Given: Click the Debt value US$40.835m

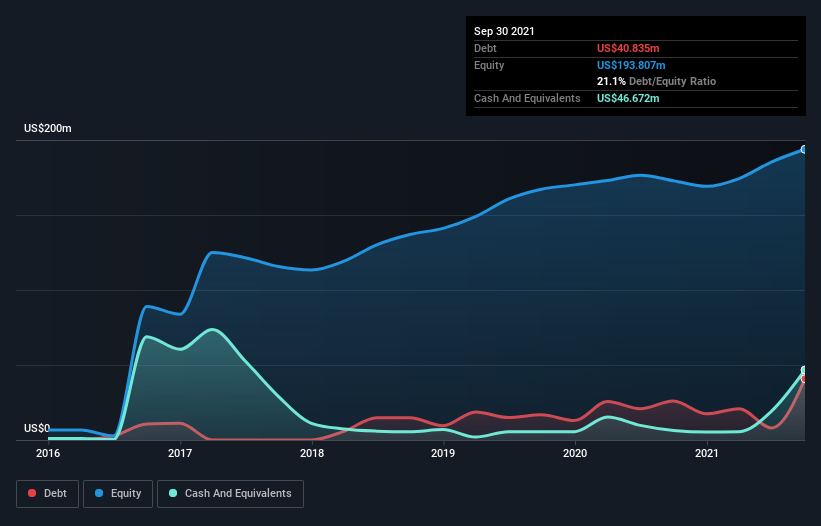Looking at the screenshot, I should point(628,48).
